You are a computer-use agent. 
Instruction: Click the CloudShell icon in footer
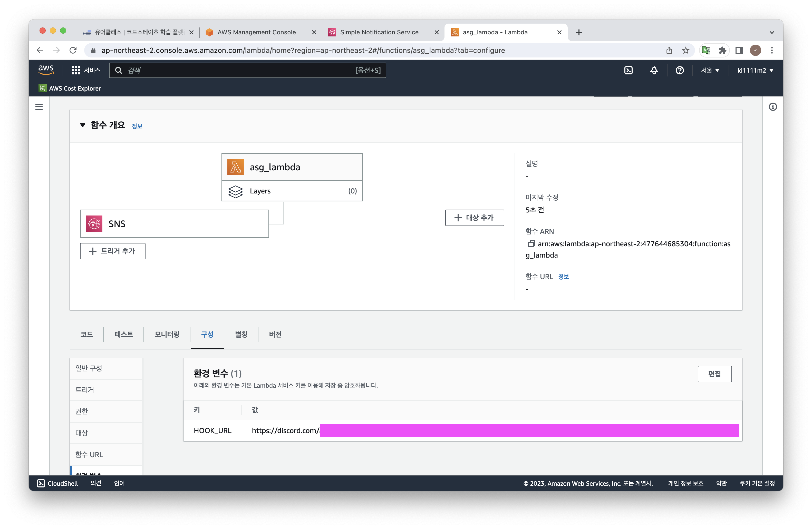pyautogui.click(x=41, y=483)
